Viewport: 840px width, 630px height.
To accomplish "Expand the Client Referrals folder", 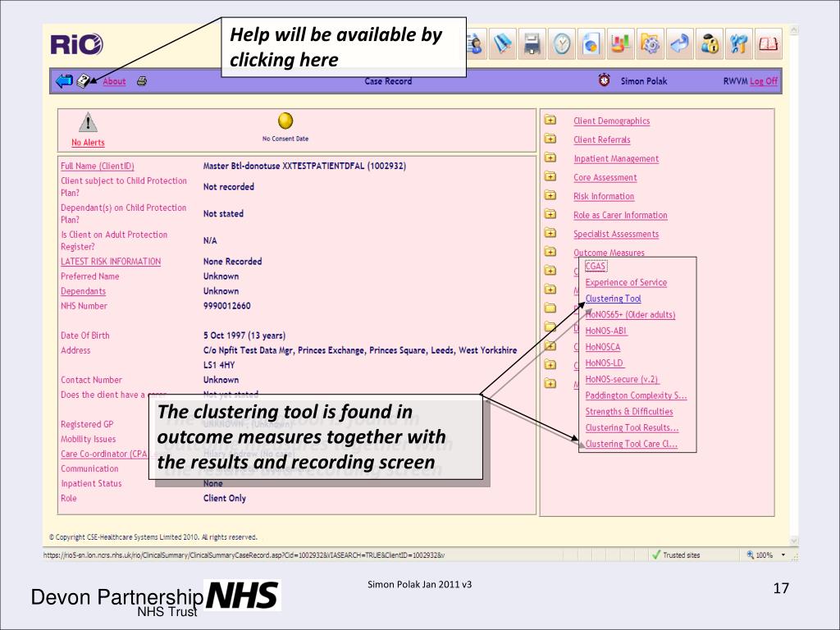I will 550,139.
